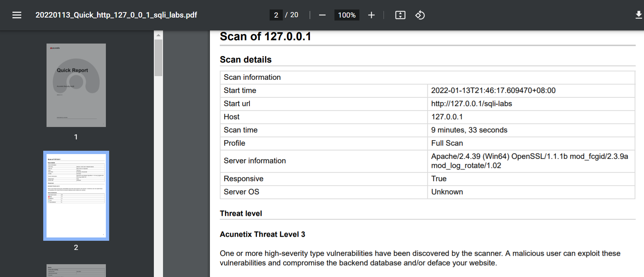Click the http://127.0.0.1/sqli-labs URL
Screen dimensions: 644x277
coord(471,104)
